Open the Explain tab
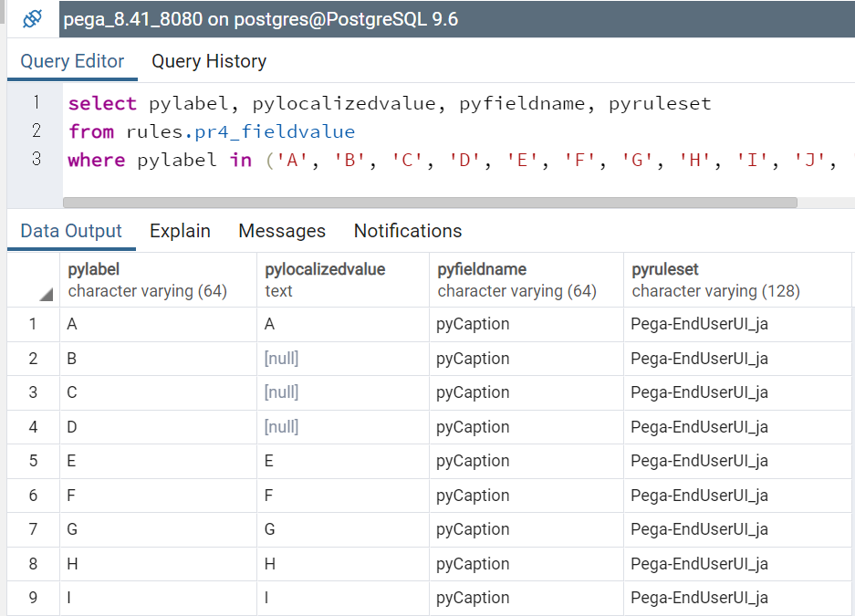 180,231
